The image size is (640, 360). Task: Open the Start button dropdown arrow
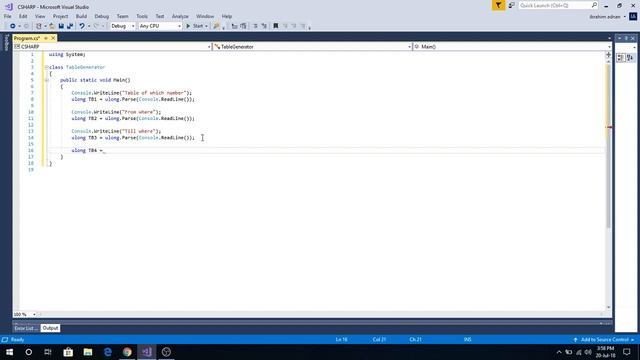[x=207, y=26]
